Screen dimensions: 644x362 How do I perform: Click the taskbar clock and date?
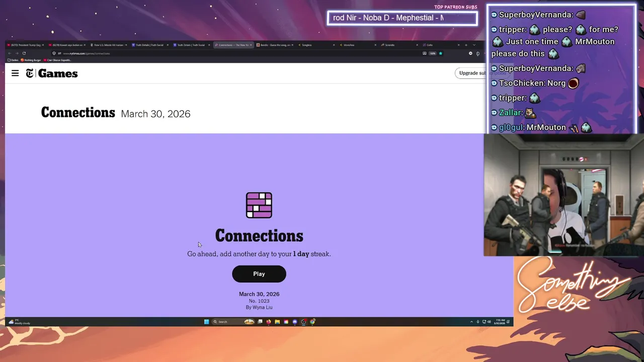click(500, 322)
